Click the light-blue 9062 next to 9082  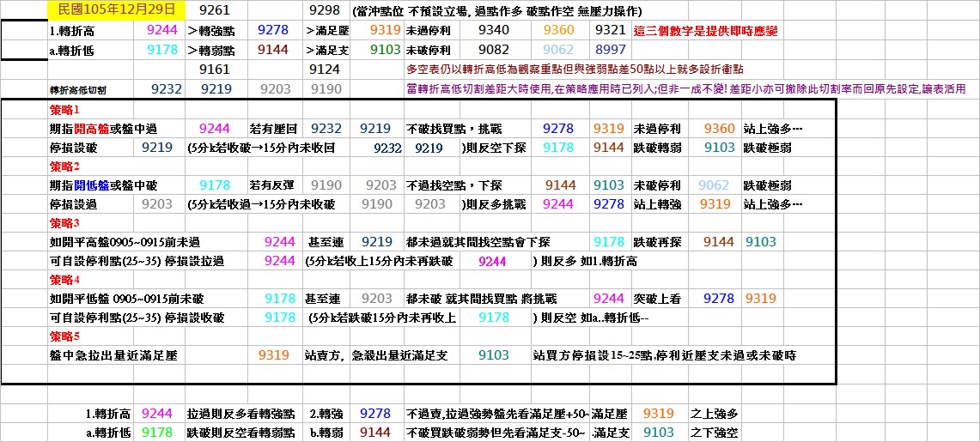click(559, 50)
